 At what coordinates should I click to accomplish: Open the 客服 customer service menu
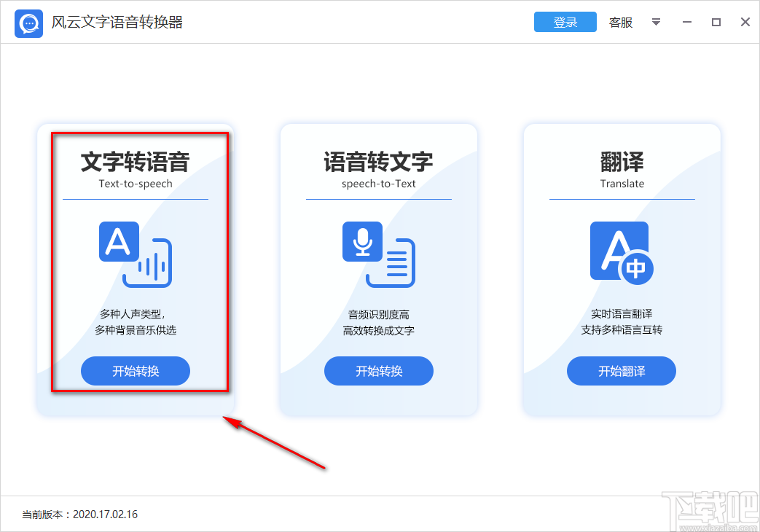(620, 23)
